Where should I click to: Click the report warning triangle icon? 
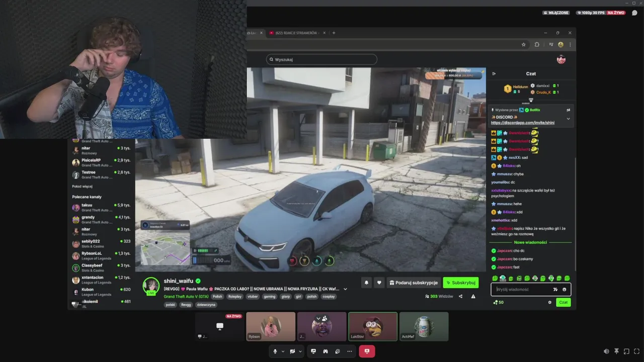click(x=473, y=297)
